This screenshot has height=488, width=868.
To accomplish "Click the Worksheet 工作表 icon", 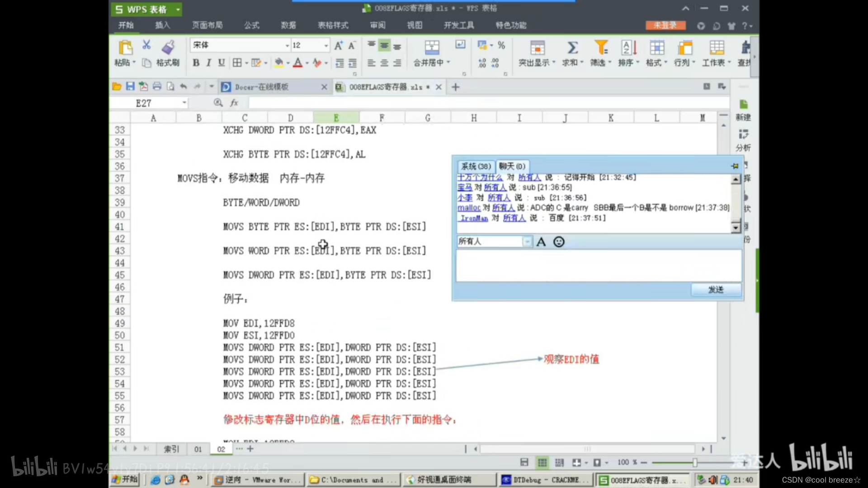I will 717,47.
